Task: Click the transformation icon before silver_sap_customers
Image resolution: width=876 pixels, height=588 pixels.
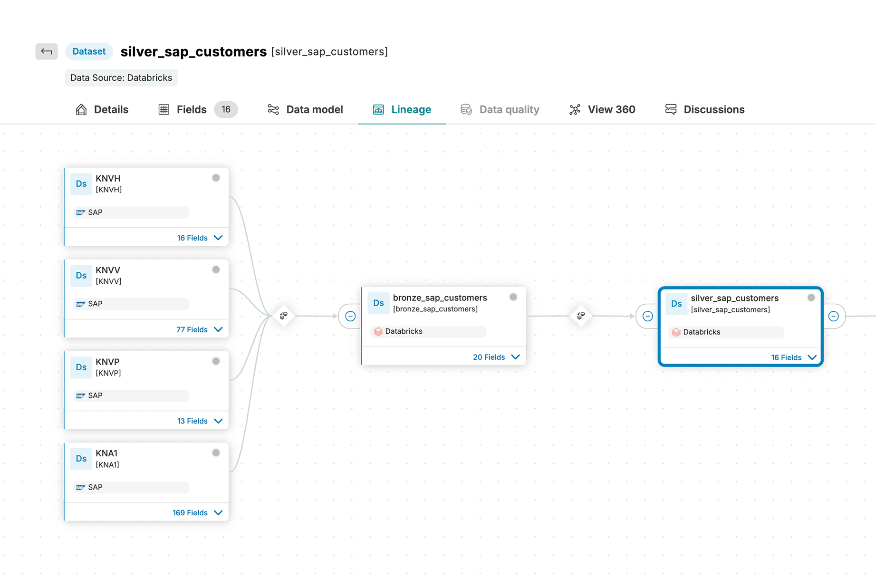Action: point(581,316)
